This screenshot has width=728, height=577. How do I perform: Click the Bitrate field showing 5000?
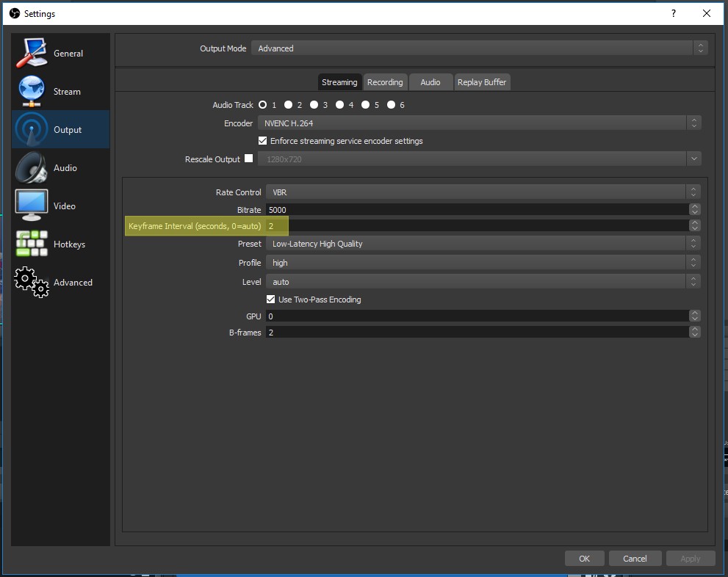coord(477,210)
